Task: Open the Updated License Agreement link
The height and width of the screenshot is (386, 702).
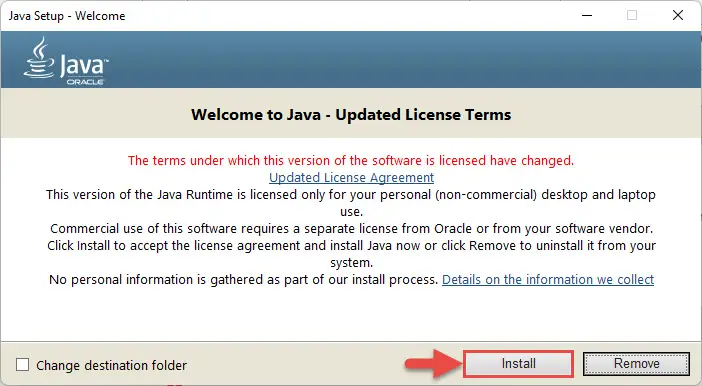Action: (x=351, y=177)
